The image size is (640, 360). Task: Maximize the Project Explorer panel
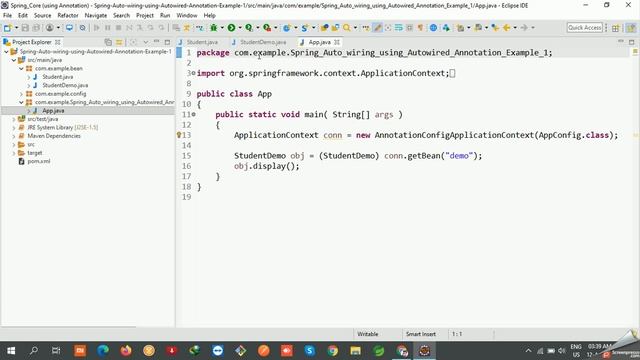[167, 42]
